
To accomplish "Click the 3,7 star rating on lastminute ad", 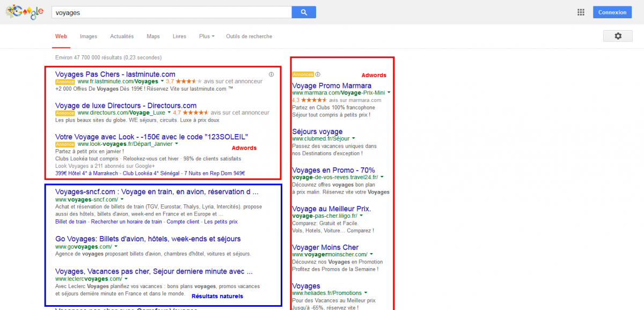I will point(184,82).
